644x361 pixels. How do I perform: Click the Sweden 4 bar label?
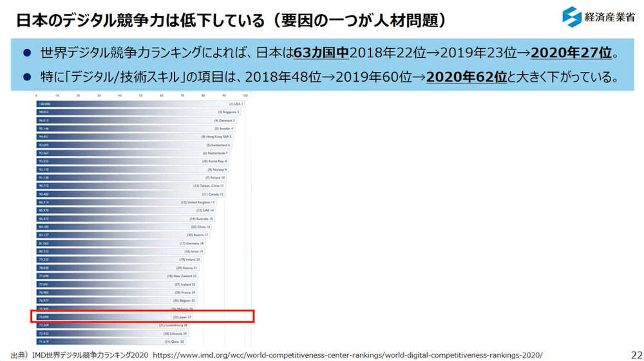(223, 129)
